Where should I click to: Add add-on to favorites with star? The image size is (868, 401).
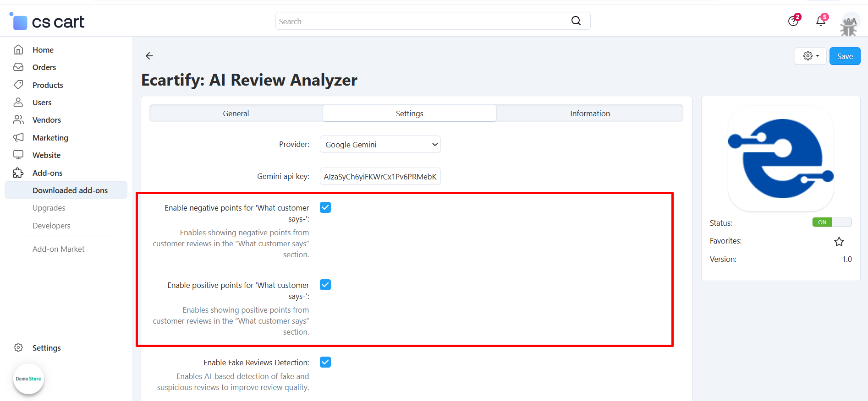839,242
